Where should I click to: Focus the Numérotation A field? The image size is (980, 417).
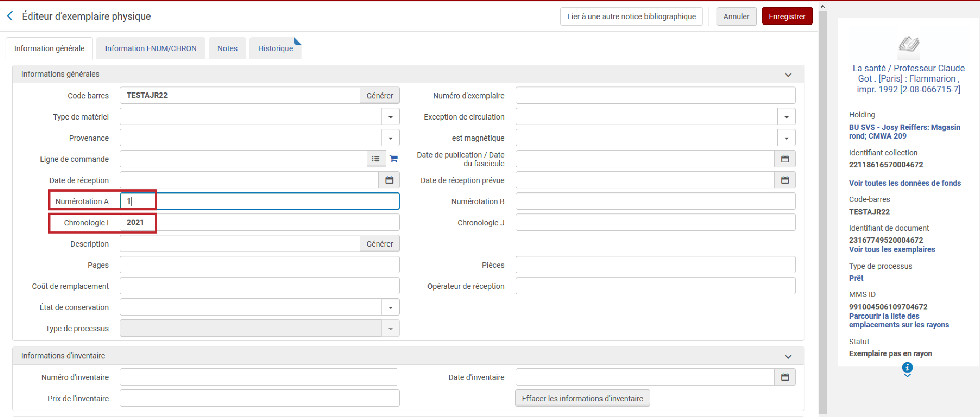pos(259,201)
